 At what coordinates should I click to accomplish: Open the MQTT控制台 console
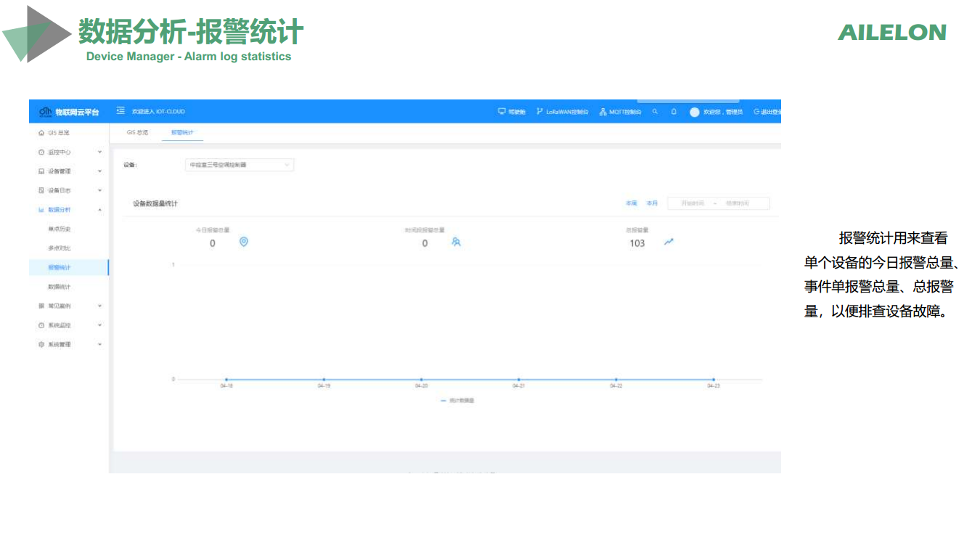(621, 112)
